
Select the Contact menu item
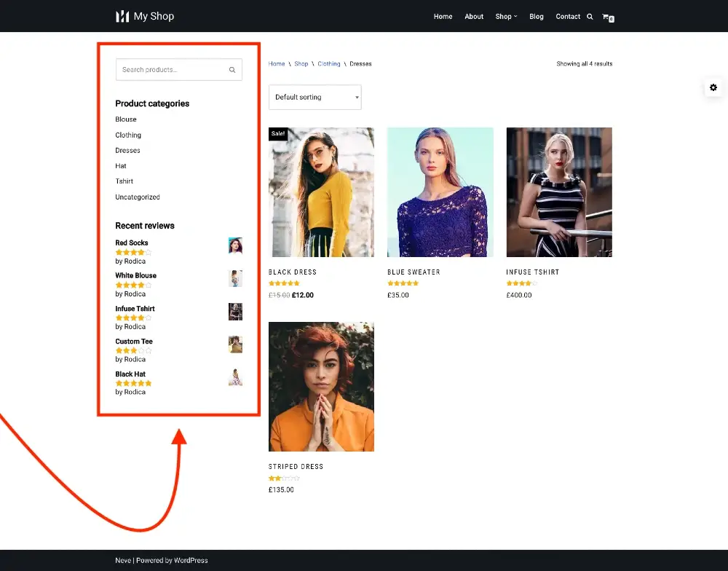(568, 16)
